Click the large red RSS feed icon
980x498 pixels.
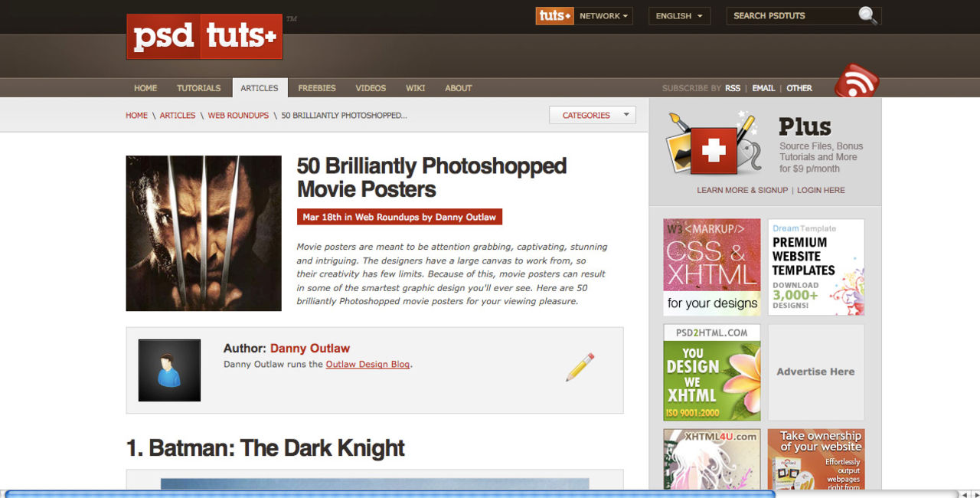[x=856, y=81]
